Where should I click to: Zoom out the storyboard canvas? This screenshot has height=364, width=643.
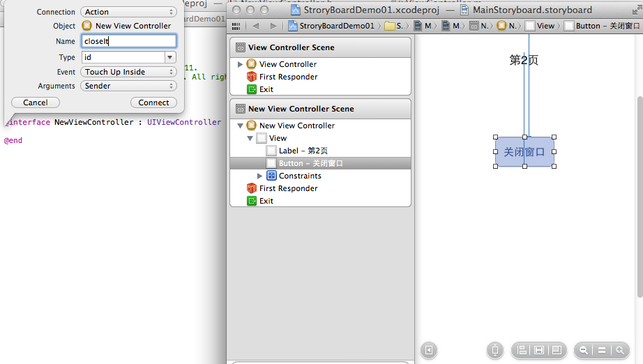pos(583,351)
